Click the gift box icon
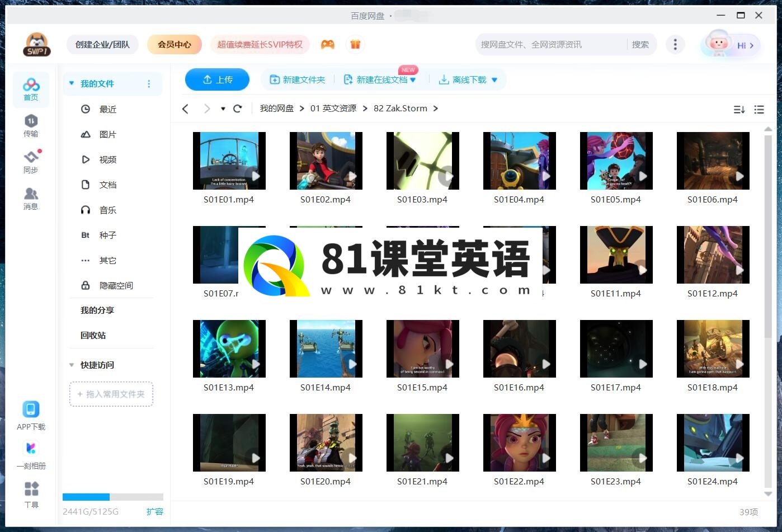The image size is (782, 532). pos(355,44)
